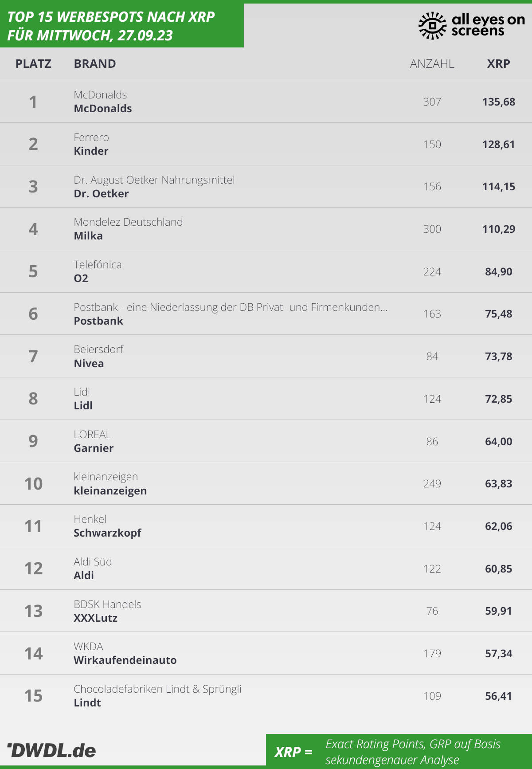Select the PLATZ column header
Screen dimensions: 532x769
coord(33,64)
